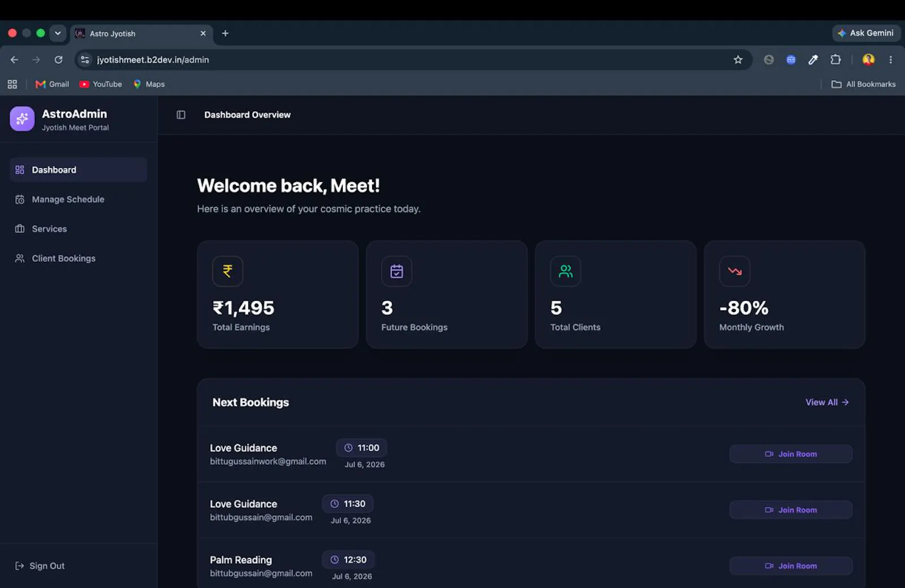905x588 pixels.
Task: Click the gray circular extension icon
Action: pyautogui.click(x=769, y=59)
